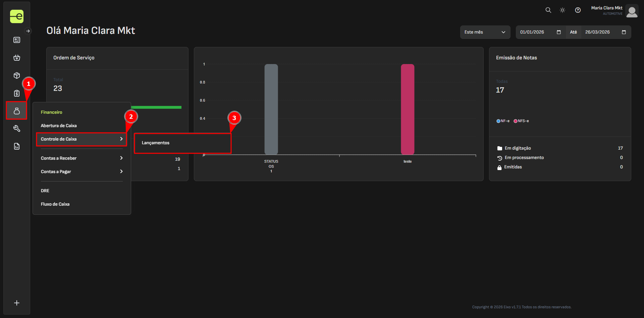Open the ID card sidebar icon

17,40
